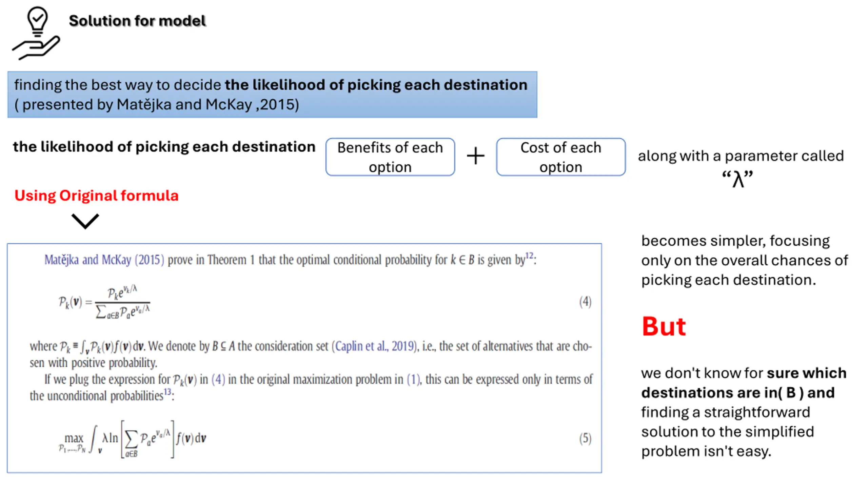Click the equation reference (1) link in paragraph
Image resolution: width=868 pixels, height=488 pixels.
[x=414, y=379]
